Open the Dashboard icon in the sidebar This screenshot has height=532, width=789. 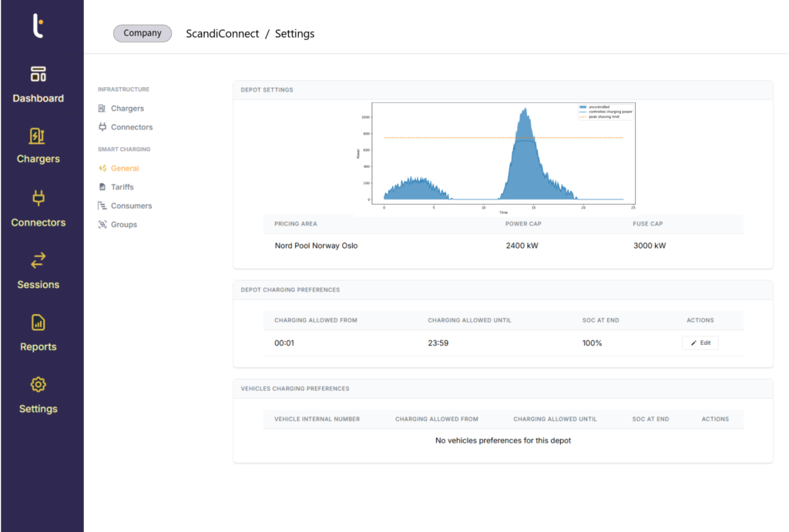coord(38,74)
